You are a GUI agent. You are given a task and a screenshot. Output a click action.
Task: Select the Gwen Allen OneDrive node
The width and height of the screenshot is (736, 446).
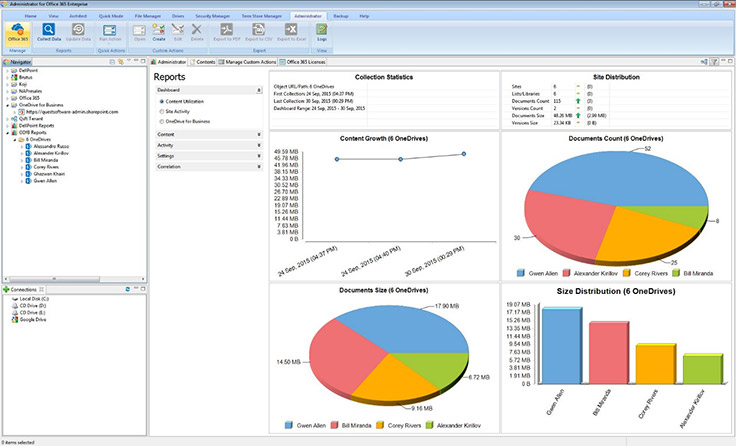point(41,181)
